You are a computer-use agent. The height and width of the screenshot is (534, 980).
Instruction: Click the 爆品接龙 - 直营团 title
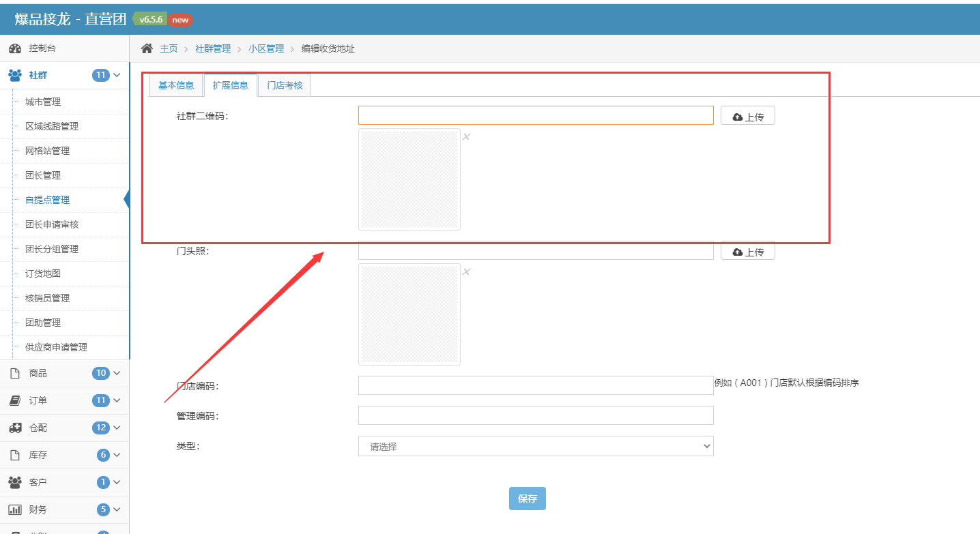coord(71,19)
